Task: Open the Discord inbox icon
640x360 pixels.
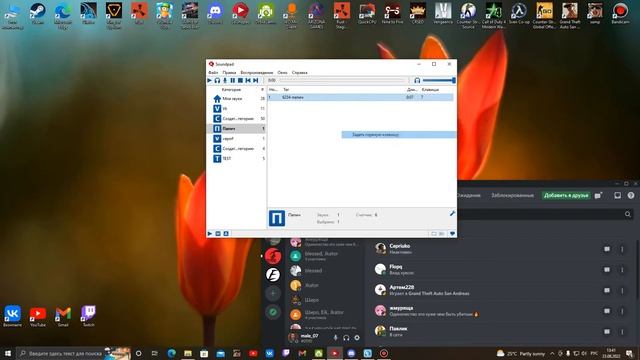Action: coord(618,196)
